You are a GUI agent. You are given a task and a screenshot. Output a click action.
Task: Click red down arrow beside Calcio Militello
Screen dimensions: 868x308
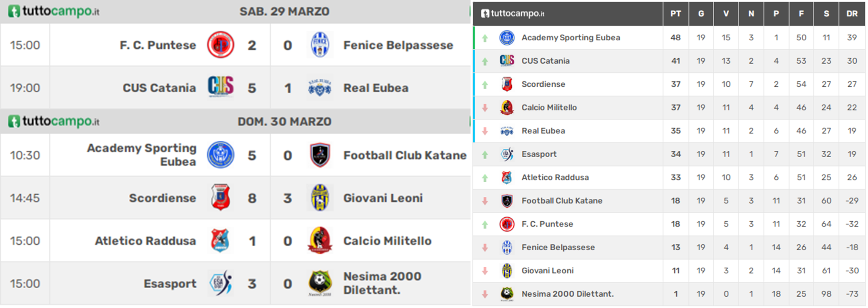[x=485, y=108]
